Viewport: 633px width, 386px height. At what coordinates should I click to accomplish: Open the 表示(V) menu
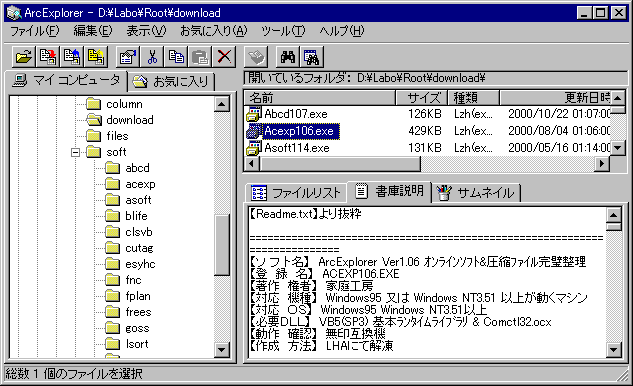146,31
